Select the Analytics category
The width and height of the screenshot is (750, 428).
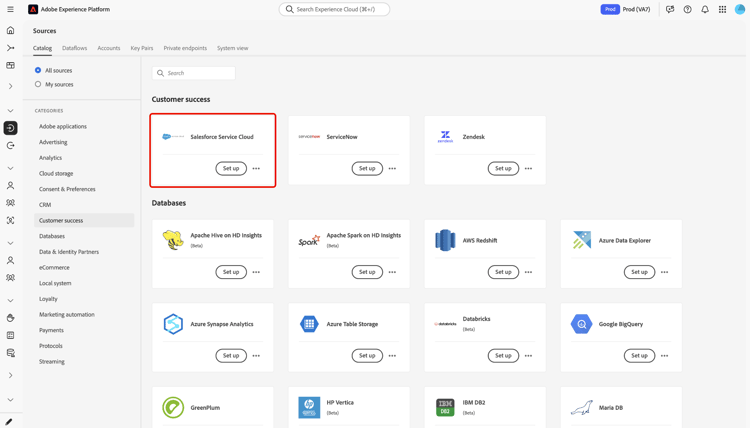coord(50,158)
